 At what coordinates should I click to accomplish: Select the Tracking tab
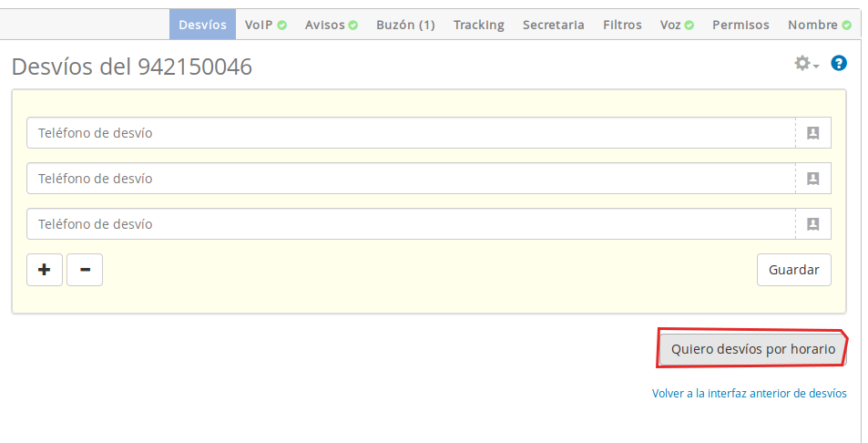478,25
